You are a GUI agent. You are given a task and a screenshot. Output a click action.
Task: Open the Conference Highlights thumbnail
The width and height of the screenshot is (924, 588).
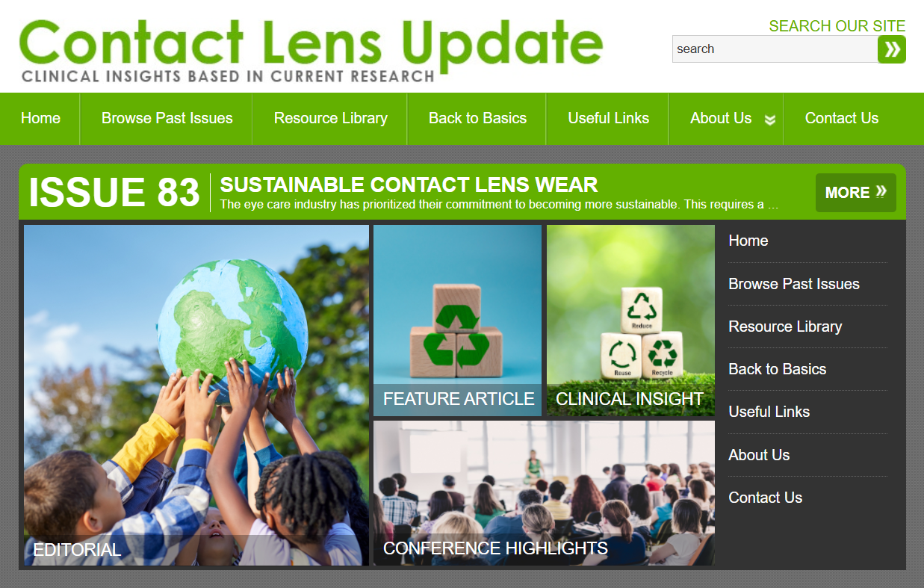(544, 493)
